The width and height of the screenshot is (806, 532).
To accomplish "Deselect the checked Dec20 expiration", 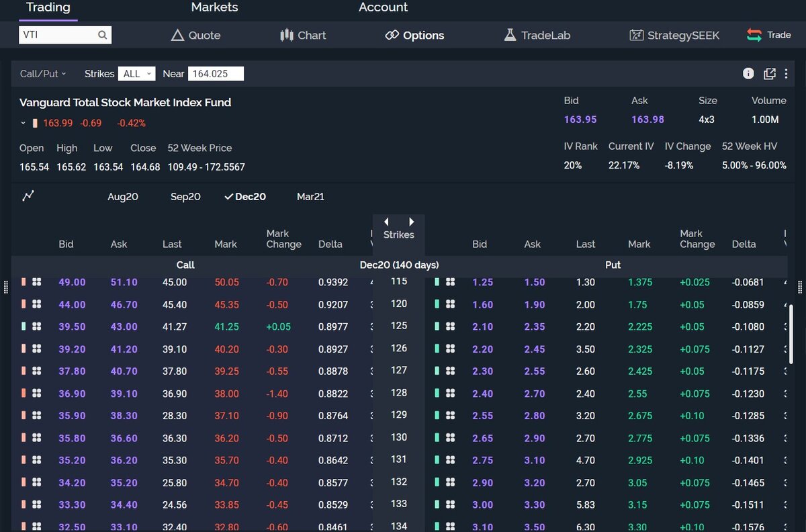I will (245, 197).
